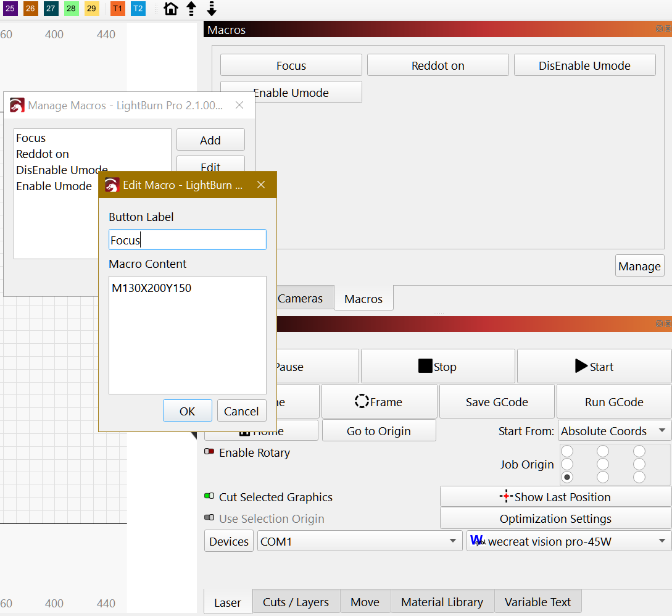The image size is (672, 616).
Task: Open the Material Library tab
Action: pos(442,602)
